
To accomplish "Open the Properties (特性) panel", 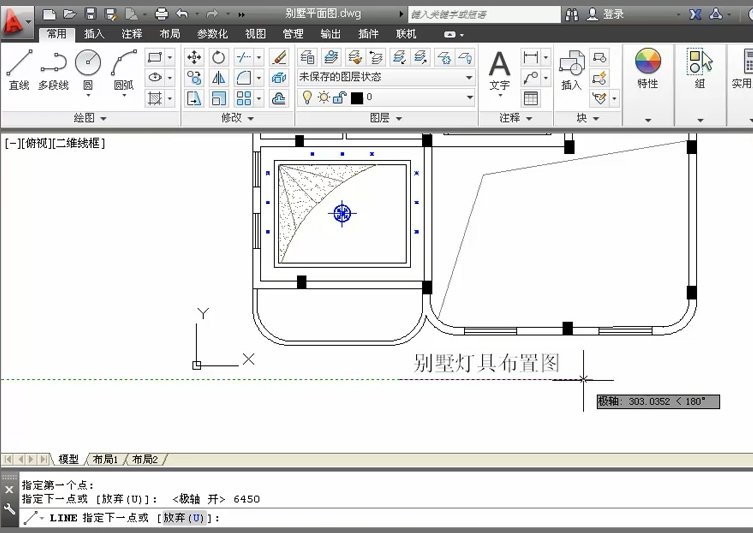I will click(x=648, y=68).
